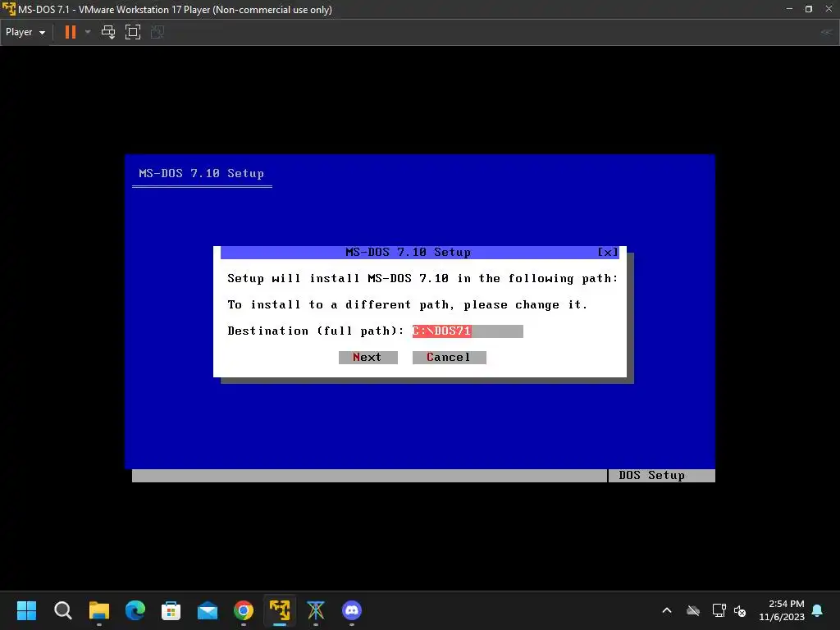Image resolution: width=840 pixels, height=630 pixels.
Task: Click the muted volume tray icon
Action: pyautogui.click(x=741, y=610)
